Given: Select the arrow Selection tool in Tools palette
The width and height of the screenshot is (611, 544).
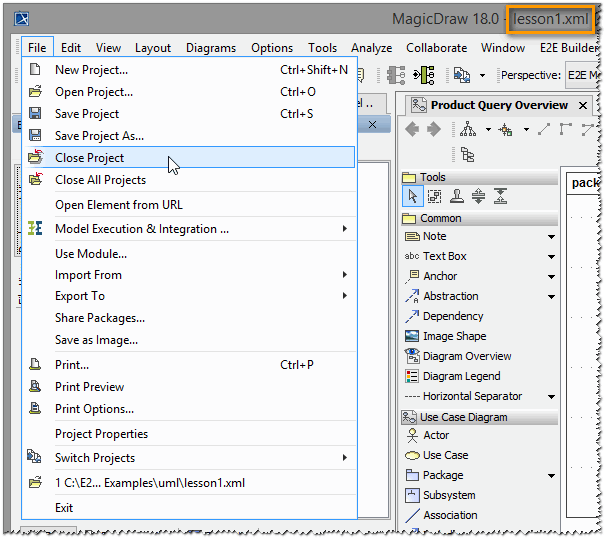Looking at the screenshot, I should click(x=412, y=197).
